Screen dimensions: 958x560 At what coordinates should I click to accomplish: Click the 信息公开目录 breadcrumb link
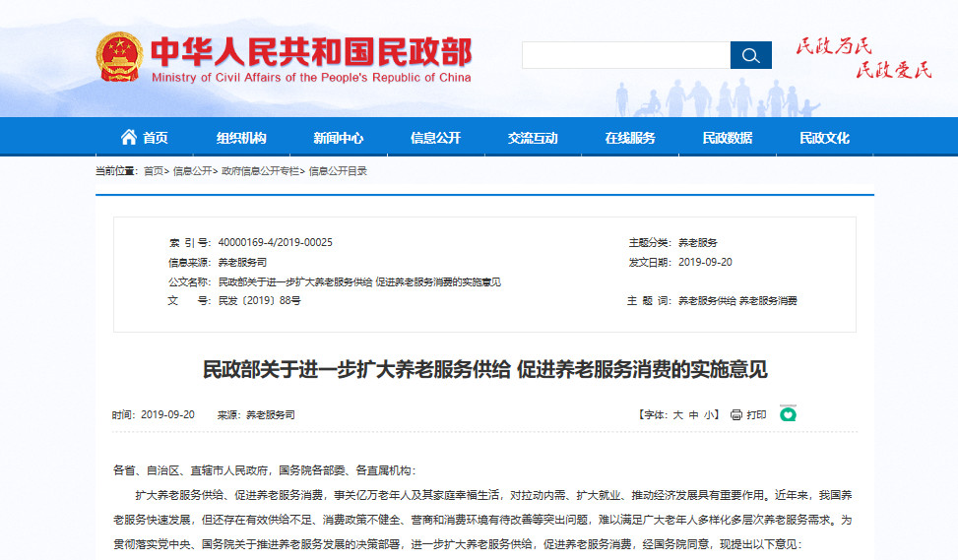(x=338, y=171)
